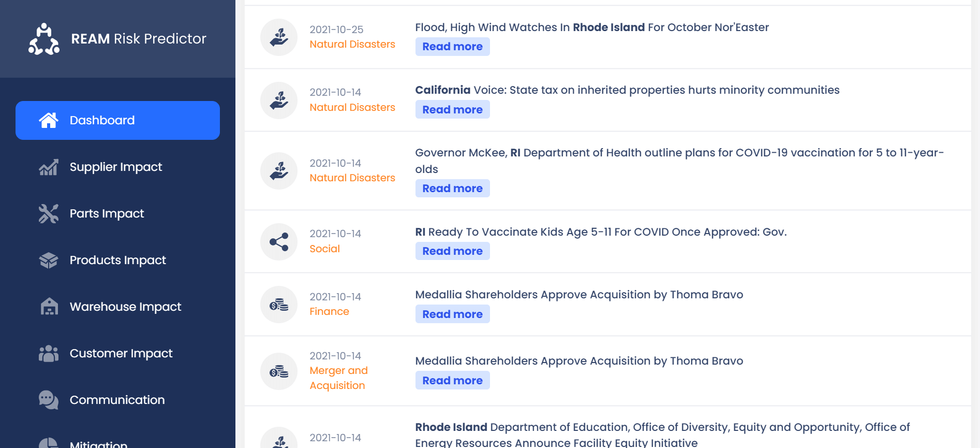Go to the Warehouse Impact page
The image size is (980, 448).
125,307
